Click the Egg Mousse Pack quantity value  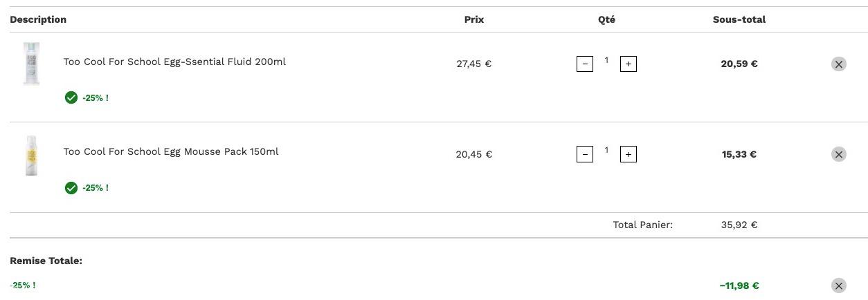[x=606, y=150]
